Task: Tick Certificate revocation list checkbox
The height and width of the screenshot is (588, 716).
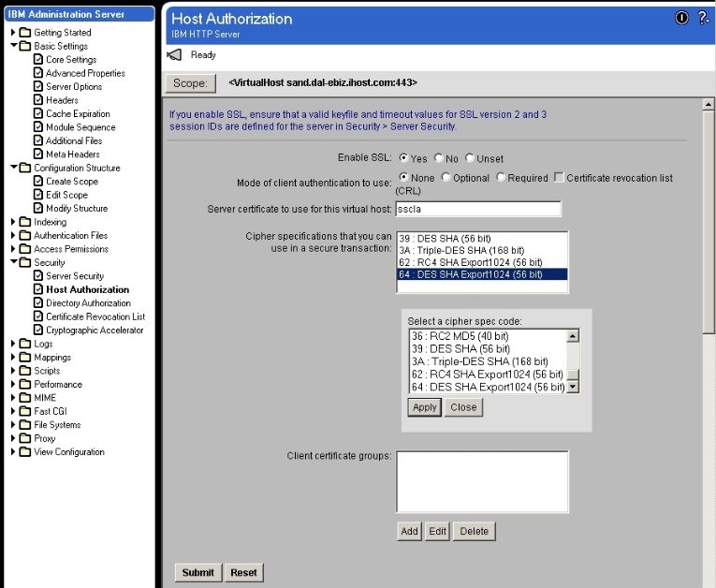Action: click(559, 177)
